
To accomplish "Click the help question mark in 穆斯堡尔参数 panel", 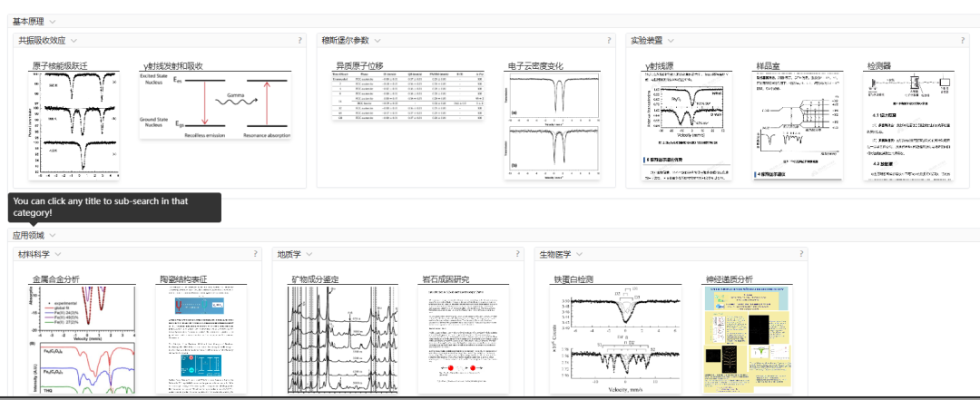I will [x=609, y=41].
